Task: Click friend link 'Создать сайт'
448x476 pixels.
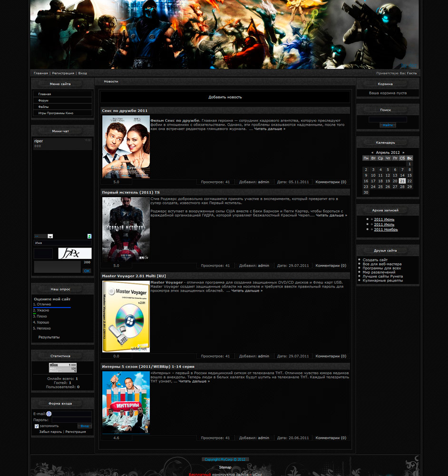Action: pyautogui.click(x=375, y=260)
